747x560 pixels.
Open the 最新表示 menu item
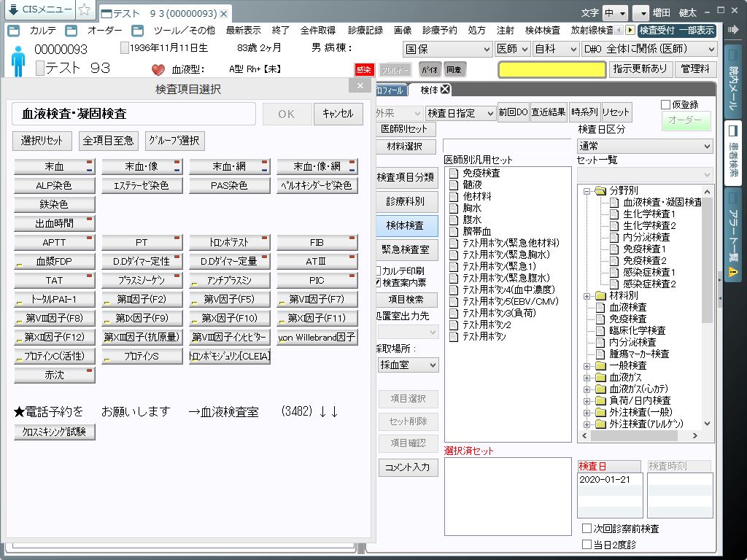pyautogui.click(x=244, y=31)
